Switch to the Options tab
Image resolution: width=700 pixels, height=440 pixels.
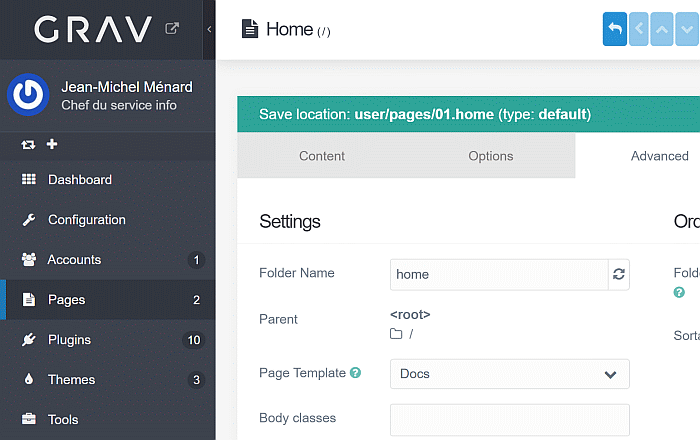pyautogui.click(x=491, y=156)
